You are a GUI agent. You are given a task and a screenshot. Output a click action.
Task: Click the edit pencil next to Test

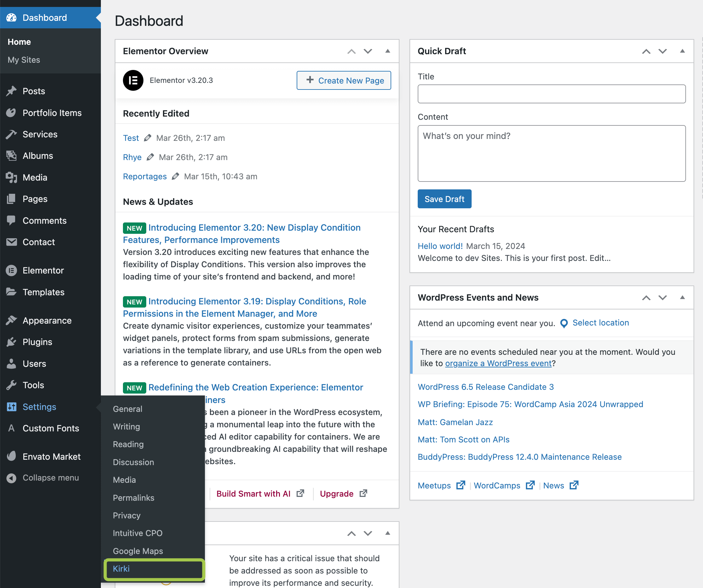(148, 138)
